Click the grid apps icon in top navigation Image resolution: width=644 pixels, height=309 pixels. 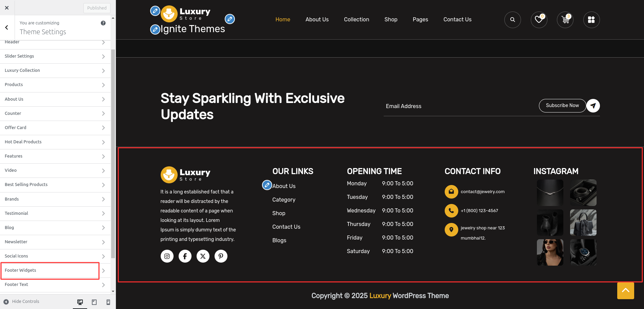click(x=591, y=20)
